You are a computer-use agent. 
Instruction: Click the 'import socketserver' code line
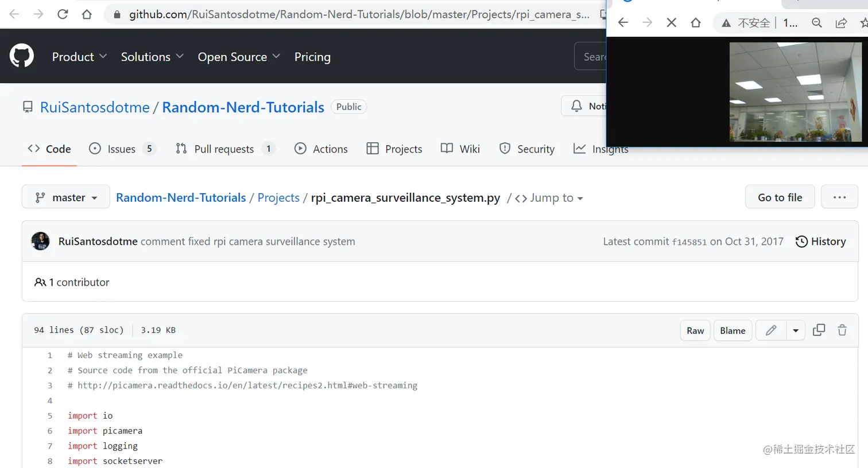point(115,461)
